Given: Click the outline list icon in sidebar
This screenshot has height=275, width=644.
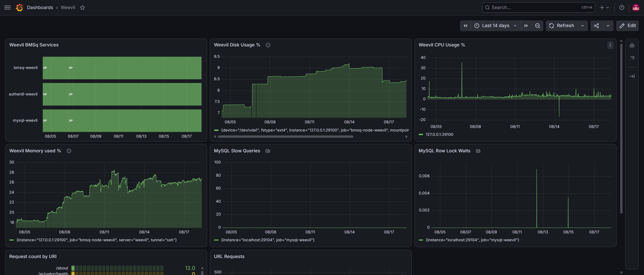Looking at the screenshot, I should [632, 58].
